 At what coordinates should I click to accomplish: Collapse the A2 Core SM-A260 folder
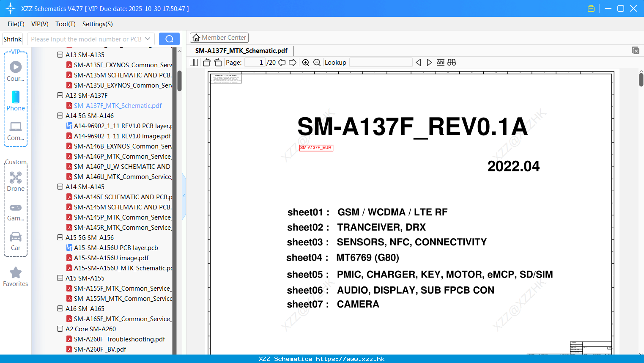pyautogui.click(x=60, y=329)
